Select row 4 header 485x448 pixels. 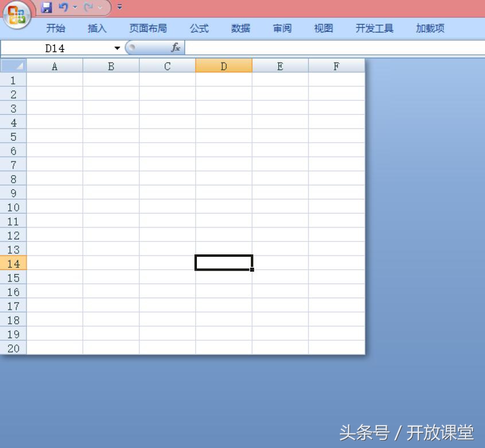pyautogui.click(x=13, y=122)
